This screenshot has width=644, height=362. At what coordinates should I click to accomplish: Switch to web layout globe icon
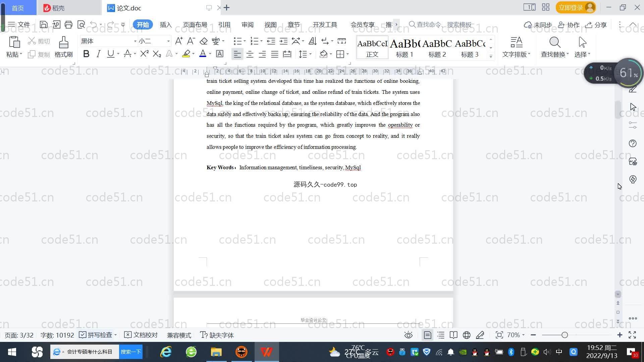467,335
